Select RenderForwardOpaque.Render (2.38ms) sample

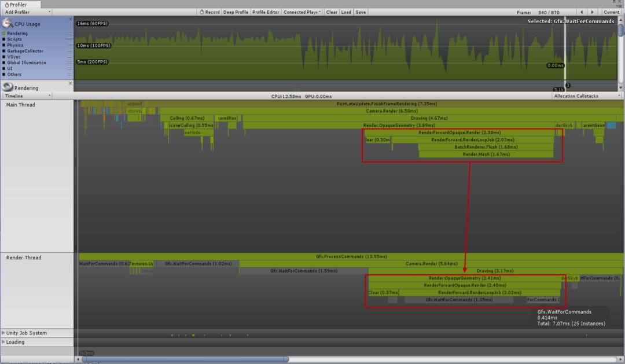459,133
